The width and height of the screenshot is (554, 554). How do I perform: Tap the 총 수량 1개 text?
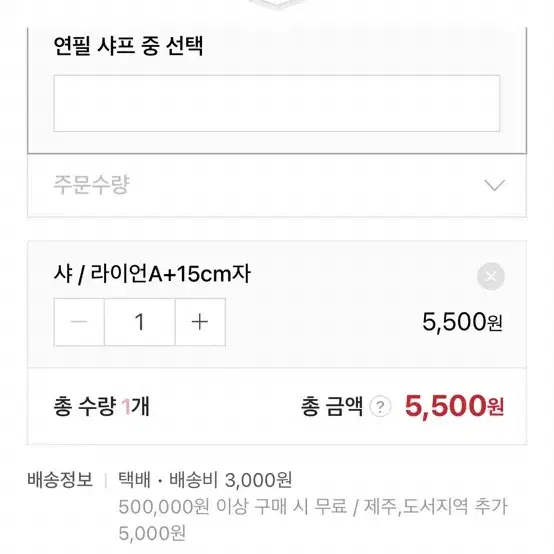point(102,406)
